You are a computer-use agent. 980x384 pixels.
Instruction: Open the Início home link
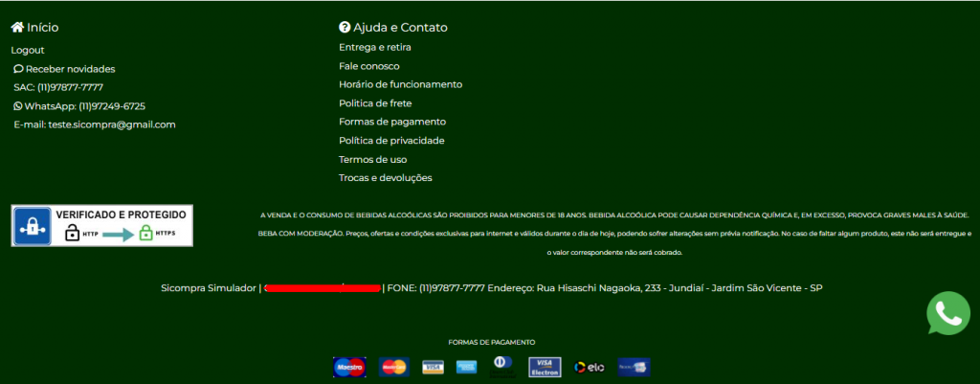[x=34, y=28]
